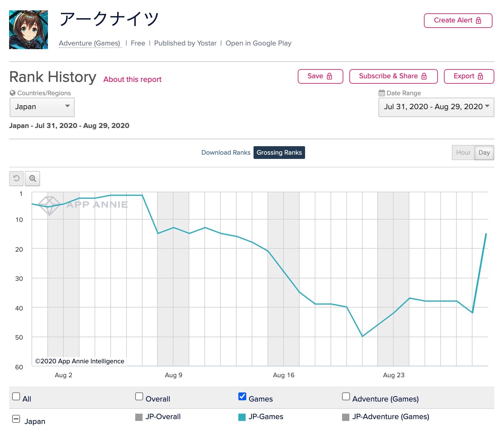Click the Export button
The height and width of the screenshot is (427, 504).
point(469,76)
